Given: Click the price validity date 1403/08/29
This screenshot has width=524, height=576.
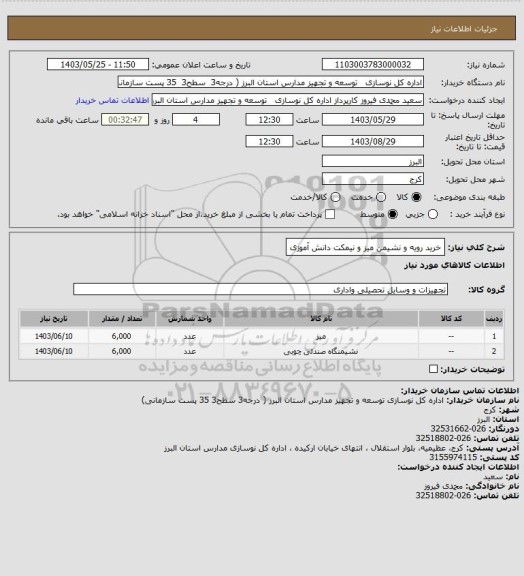Looking at the screenshot, I should pos(373,141).
